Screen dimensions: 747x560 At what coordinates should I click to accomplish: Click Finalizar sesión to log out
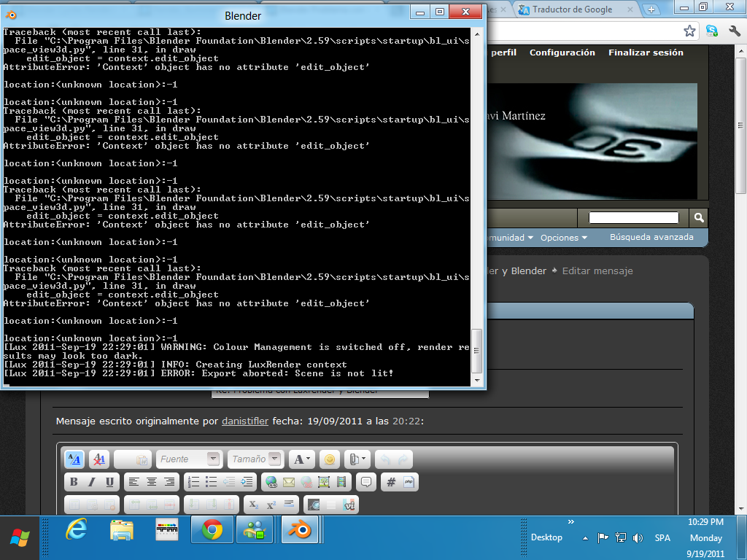646,52
